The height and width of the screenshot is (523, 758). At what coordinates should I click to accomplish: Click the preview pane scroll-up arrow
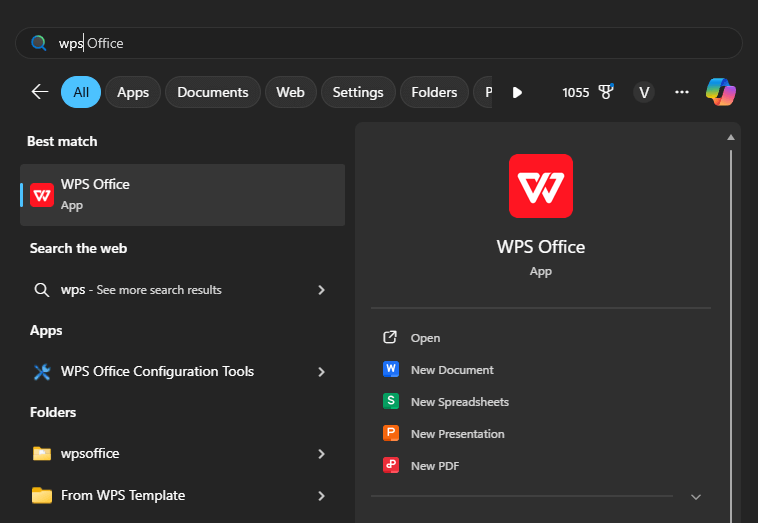click(x=731, y=138)
